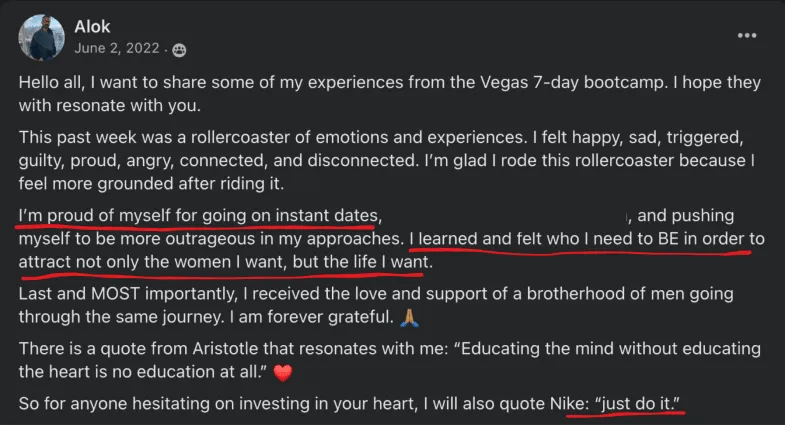Click the underlined "just do it." quote
The height and width of the screenshot is (425, 785).
tap(637, 403)
